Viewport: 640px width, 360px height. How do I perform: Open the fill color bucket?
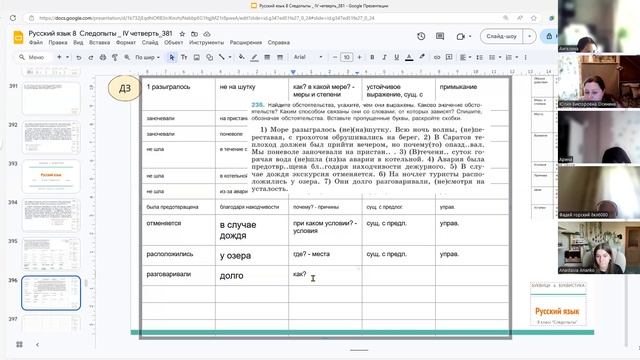point(242,58)
